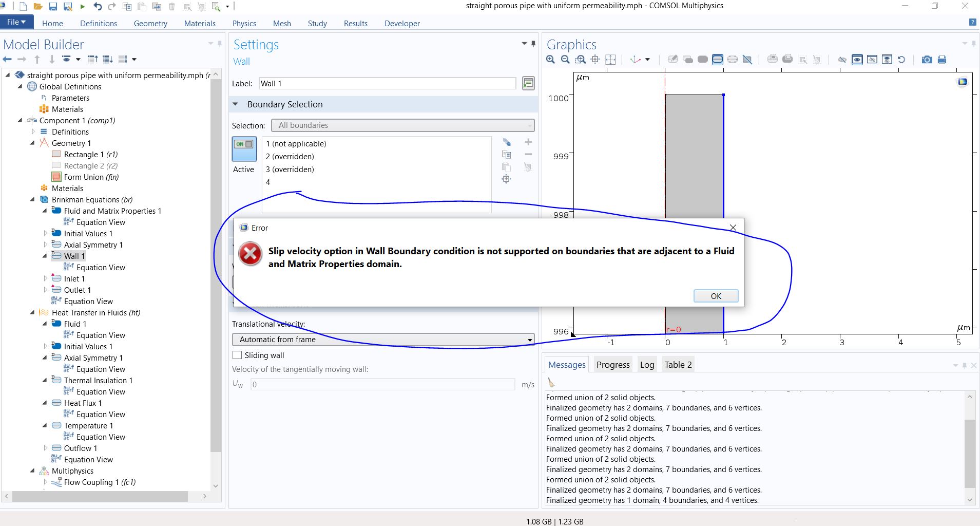Click the Model Builder back arrow
This screenshot has height=526, width=980.
(x=7, y=60)
